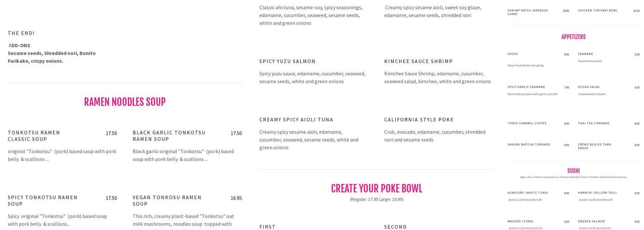Choose Spicy Tonkotsu Ramen Soup
This screenshot has height=230, width=644.
[x=42, y=201]
